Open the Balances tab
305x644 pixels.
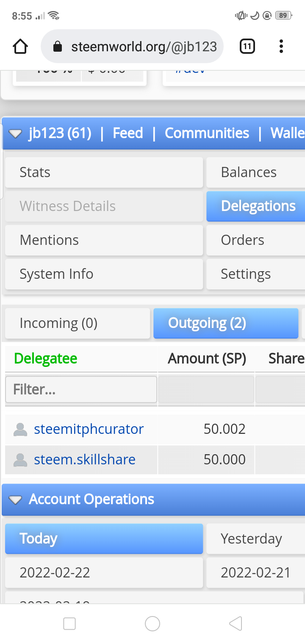click(x=255, y=172)
